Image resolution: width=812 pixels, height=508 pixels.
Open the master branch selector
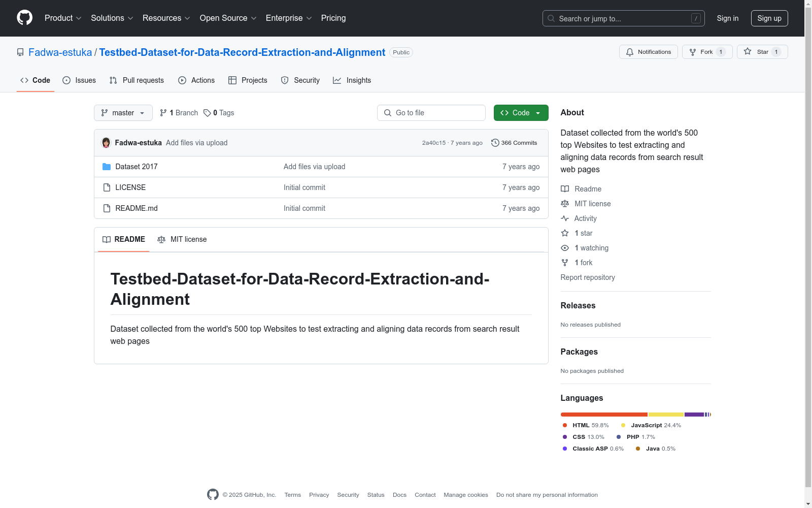[123, 113]
